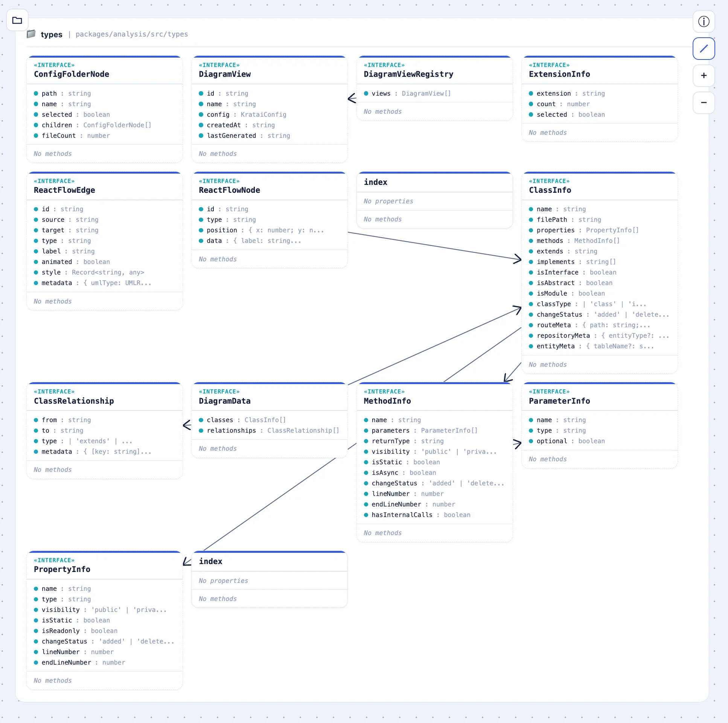Click animated : boolean in ReactFlowEdge

pyautogui.click(x=72, y=262)
